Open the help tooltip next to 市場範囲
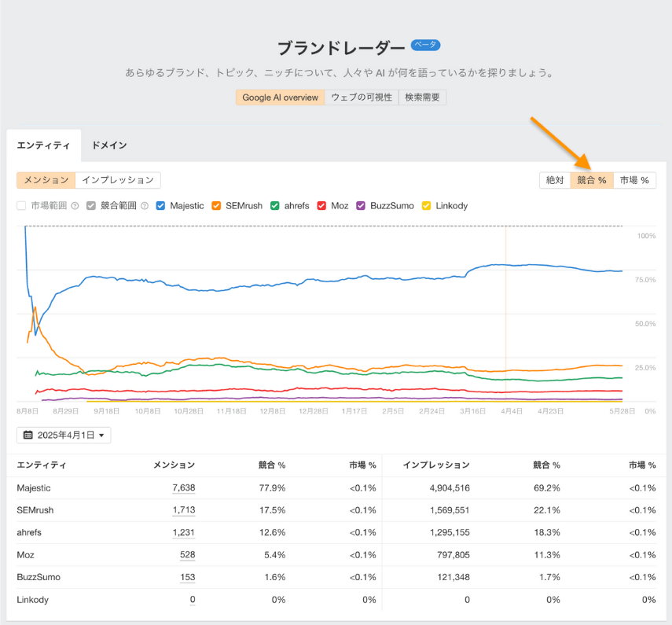 73,206
